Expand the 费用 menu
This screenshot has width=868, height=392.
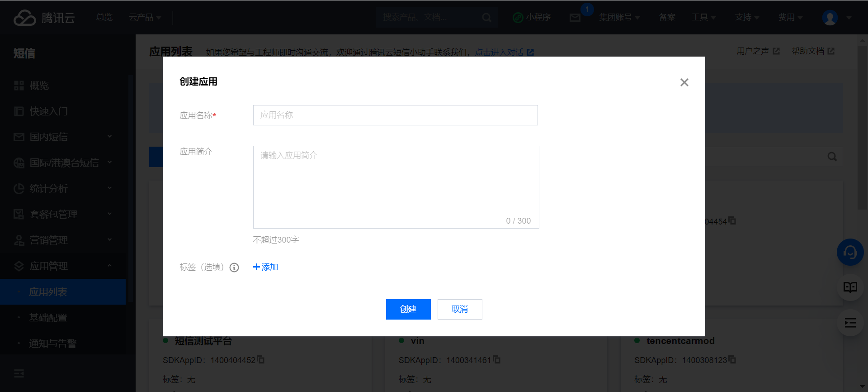point(790,17)
